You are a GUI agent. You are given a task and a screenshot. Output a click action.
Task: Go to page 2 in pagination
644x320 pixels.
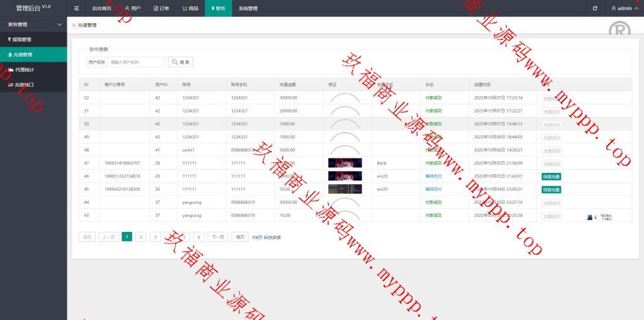(x=141, y=237)
